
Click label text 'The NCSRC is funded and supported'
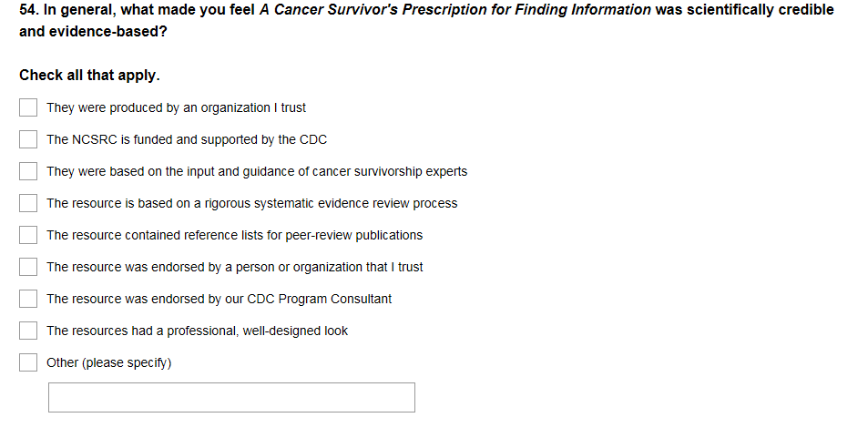click(x=187, y=139)
